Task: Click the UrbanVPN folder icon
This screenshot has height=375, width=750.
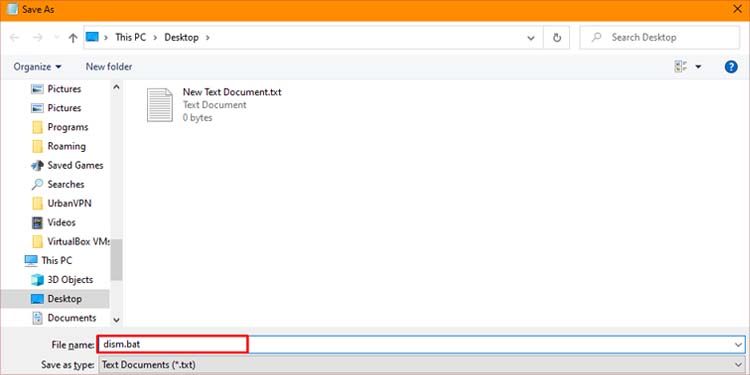Action: [x=37, y=203]
